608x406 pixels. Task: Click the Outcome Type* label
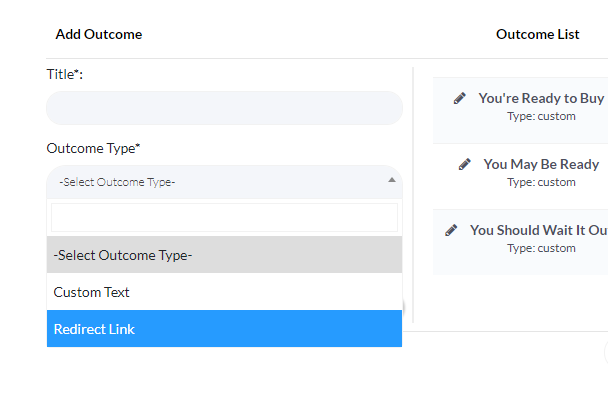pos(93,148)
